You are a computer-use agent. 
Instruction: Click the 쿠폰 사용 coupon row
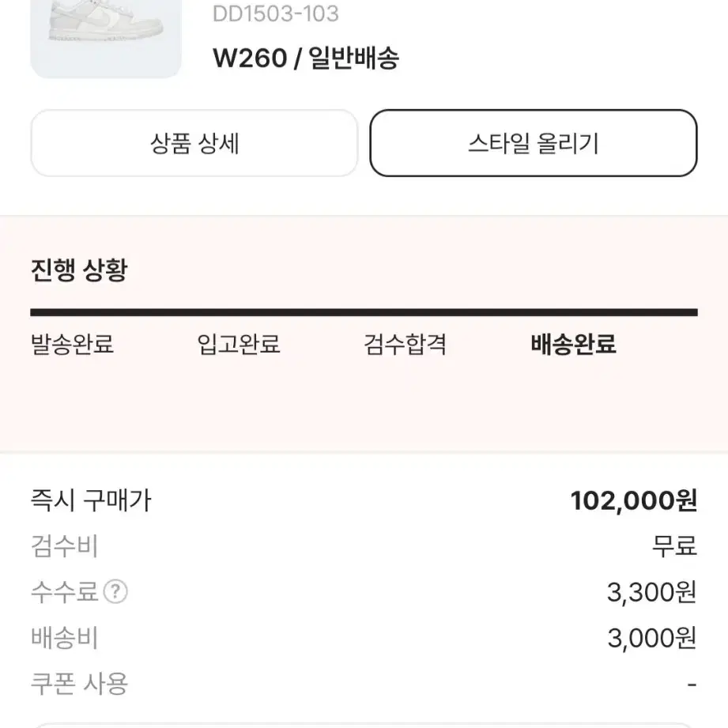[x=364, y=684]
